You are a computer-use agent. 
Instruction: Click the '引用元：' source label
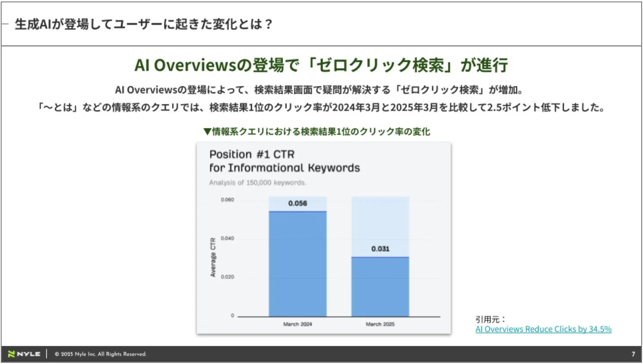click(490, 319)
